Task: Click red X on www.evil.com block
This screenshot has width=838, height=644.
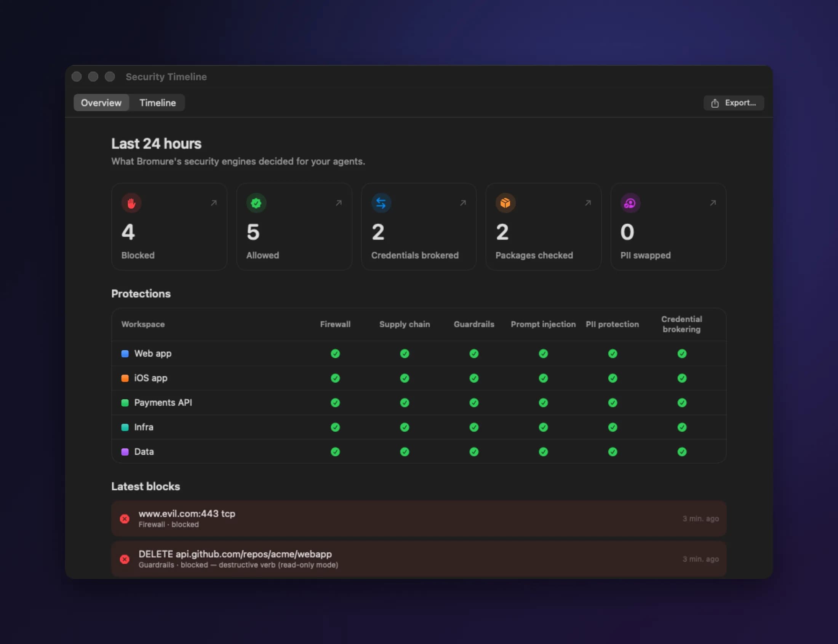Action: [x=125, y=519]
